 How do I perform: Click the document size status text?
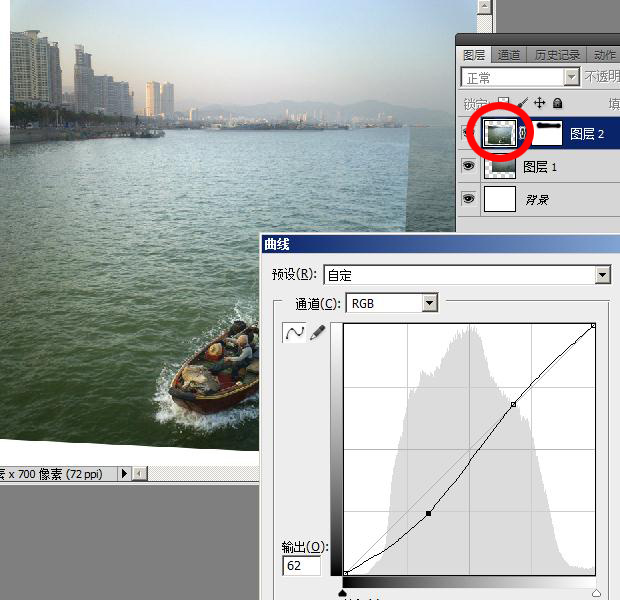(x=51, y=473)
